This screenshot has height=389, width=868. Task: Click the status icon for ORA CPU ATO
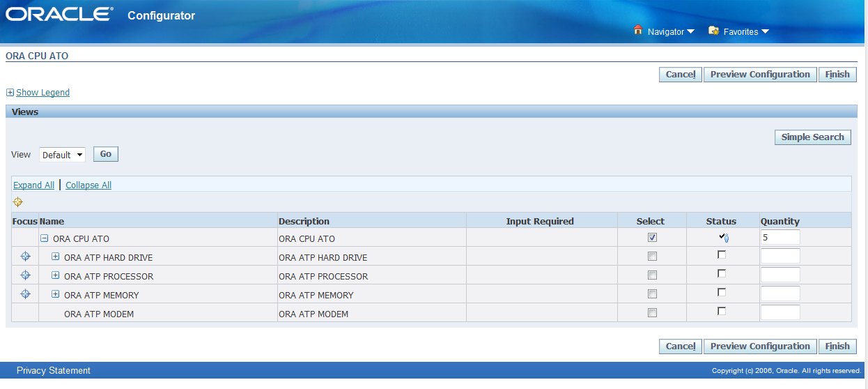point(724,237)
